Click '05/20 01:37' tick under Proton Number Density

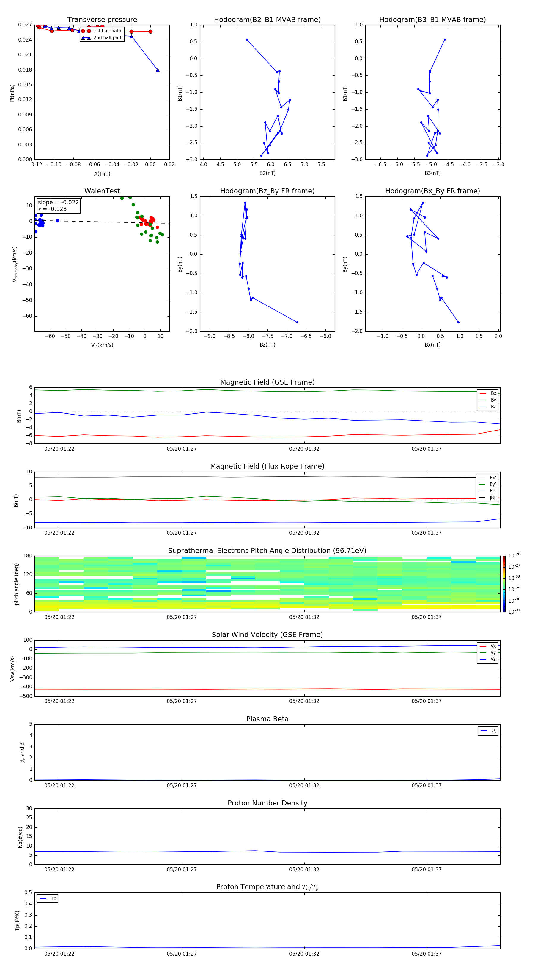point(427,869)
